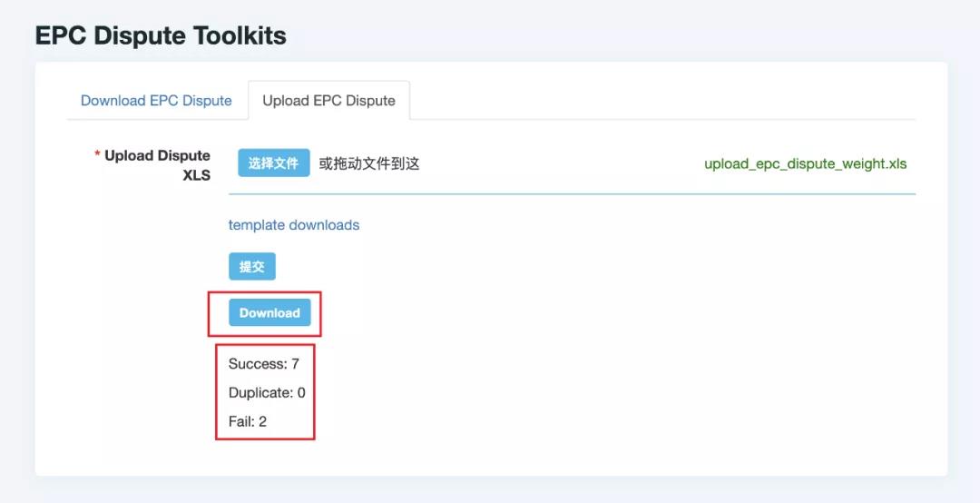Select the Upload EPC Dispute tab

(x=328, y=101)
